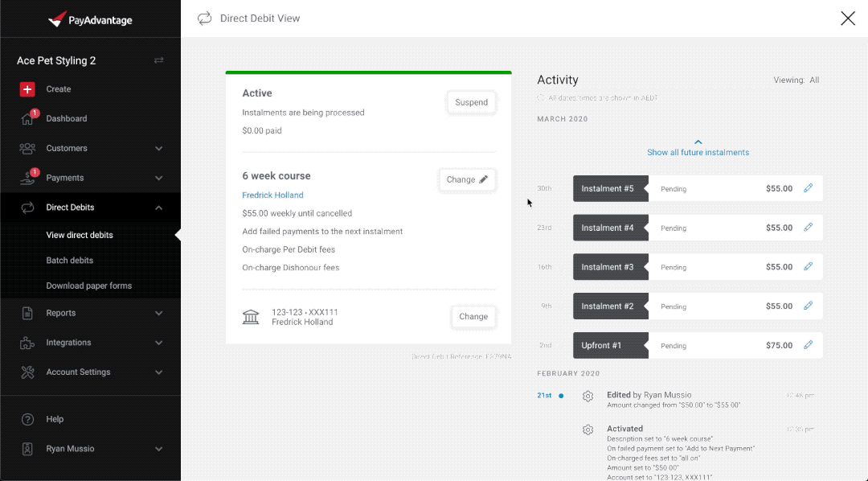The height and width of the screenshot is (481, 868).
Task: Click the red Create plus icon
Action: click(x=27, y=89)
